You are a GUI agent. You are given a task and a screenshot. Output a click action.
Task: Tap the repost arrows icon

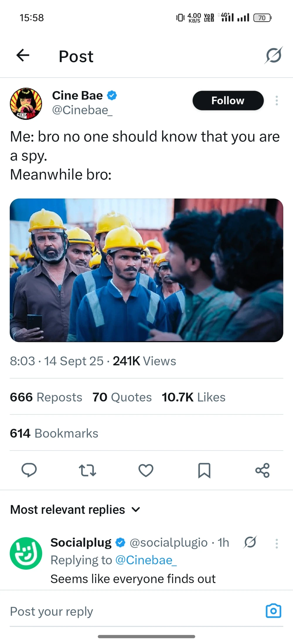(x=87, y=470)
